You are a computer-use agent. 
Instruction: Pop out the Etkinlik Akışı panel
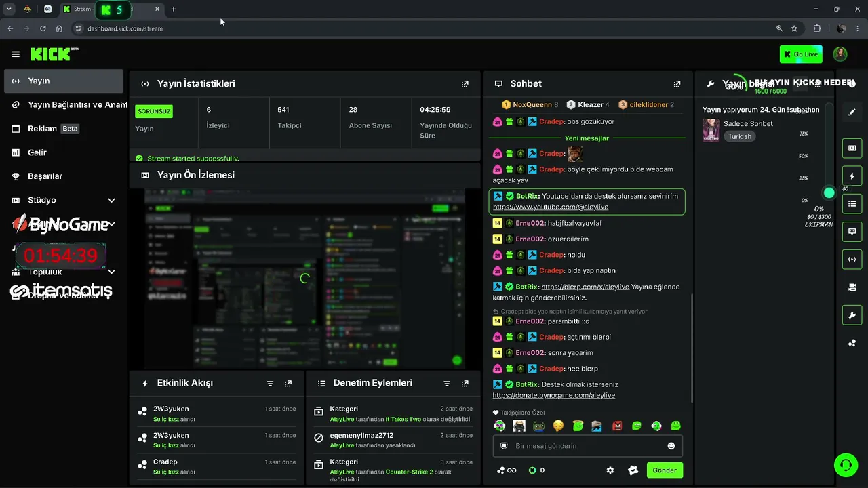(288, 384)
